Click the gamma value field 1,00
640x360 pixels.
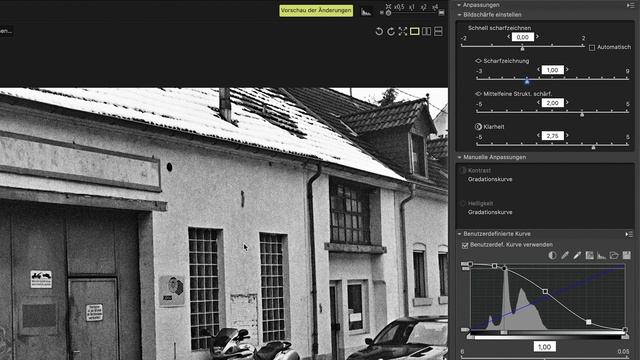544,347
